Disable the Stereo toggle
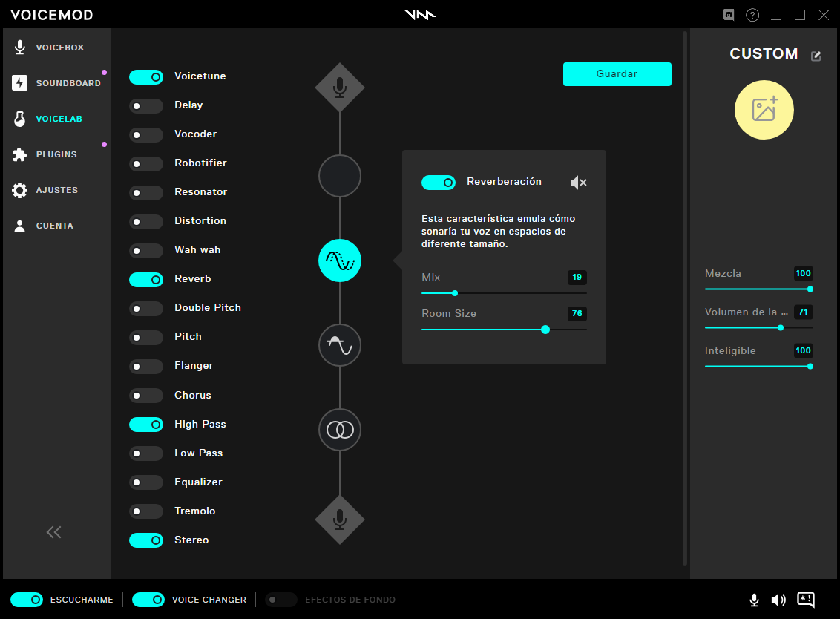 coord(146,541)
